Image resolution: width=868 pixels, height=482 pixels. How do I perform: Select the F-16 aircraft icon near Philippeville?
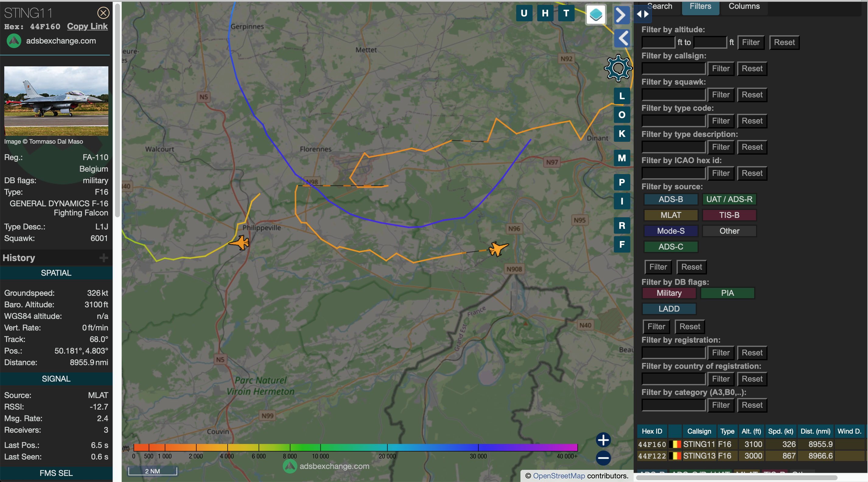(240, 243)
